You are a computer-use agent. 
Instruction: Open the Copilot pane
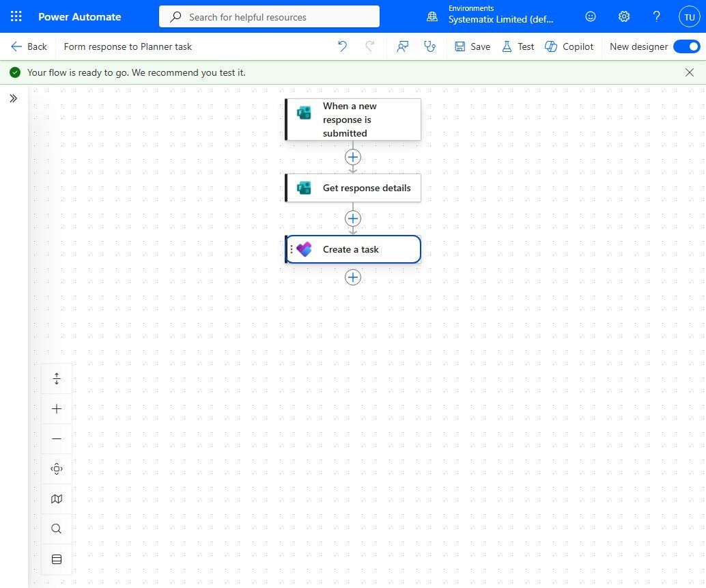point(569,46)
